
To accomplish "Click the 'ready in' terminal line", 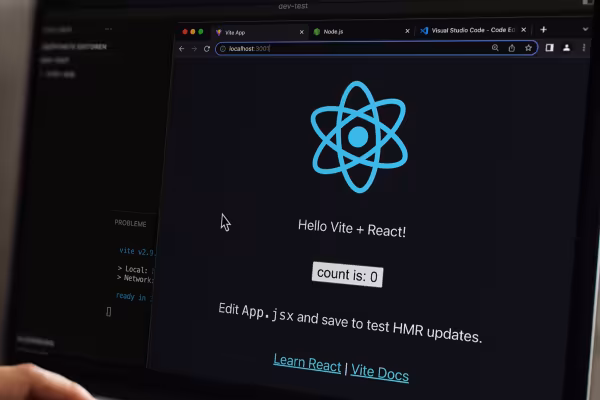I will click(x=133, y=297).
